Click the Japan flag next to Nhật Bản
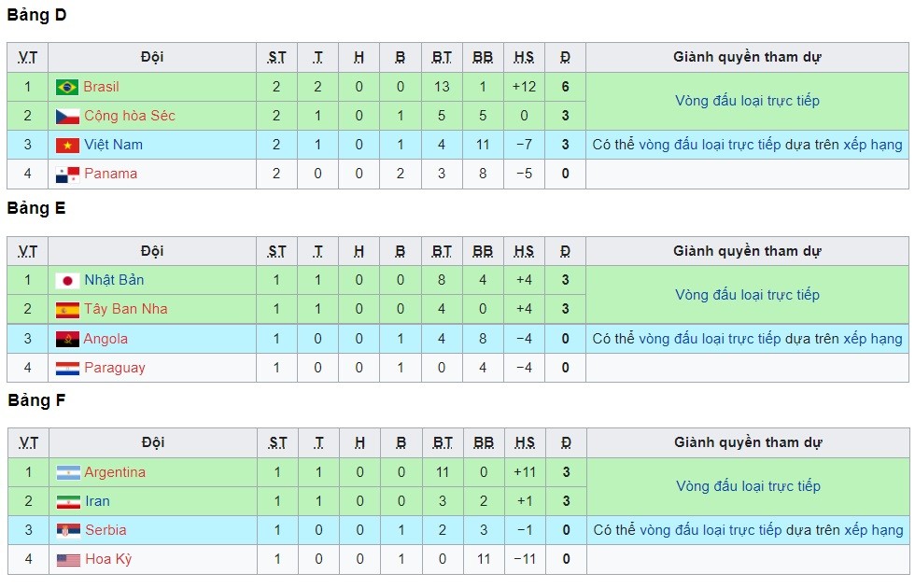The width and height of the screenshot is (915, 588). (x=67, y=281)
